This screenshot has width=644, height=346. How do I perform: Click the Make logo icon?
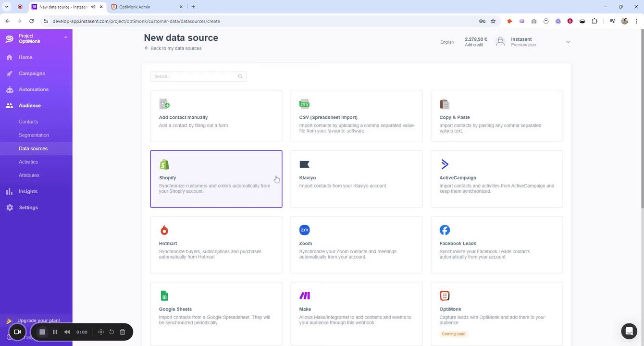pos(305,296)
